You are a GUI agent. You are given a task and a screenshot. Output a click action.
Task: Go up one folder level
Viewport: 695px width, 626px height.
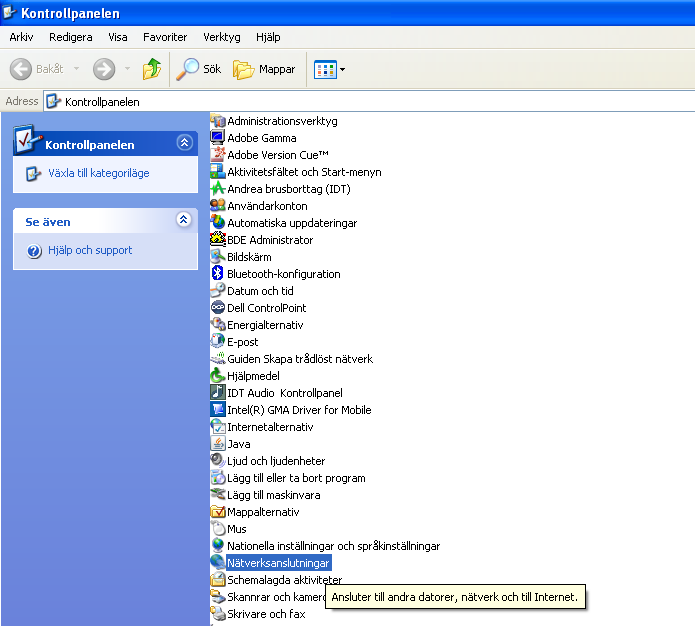click(152, 69)
